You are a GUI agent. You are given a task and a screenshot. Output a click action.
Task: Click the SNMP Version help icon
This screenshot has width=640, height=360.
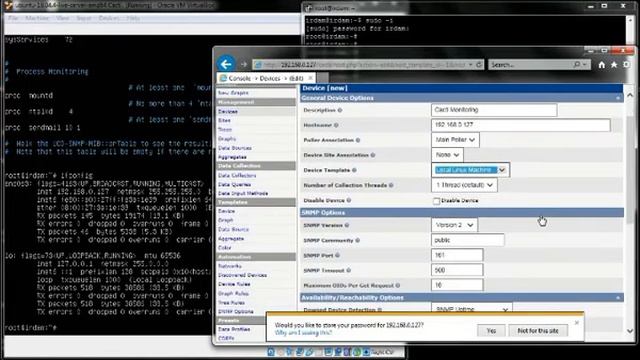click(x=347, y=225)
